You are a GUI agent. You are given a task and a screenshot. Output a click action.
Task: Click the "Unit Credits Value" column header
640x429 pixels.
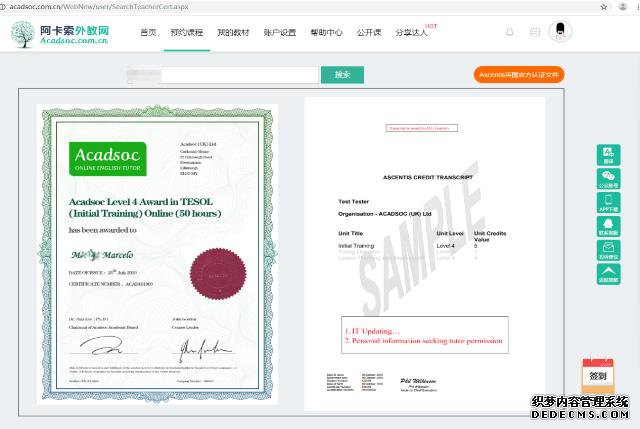(x=490, y=236)
